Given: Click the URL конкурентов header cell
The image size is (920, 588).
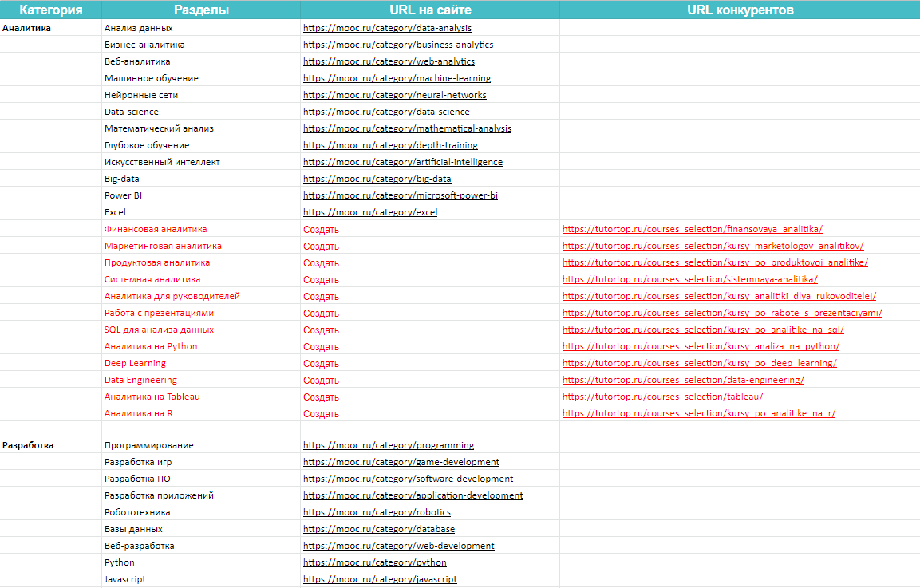Looking at the screenshot, I should (x=740, y=10).
